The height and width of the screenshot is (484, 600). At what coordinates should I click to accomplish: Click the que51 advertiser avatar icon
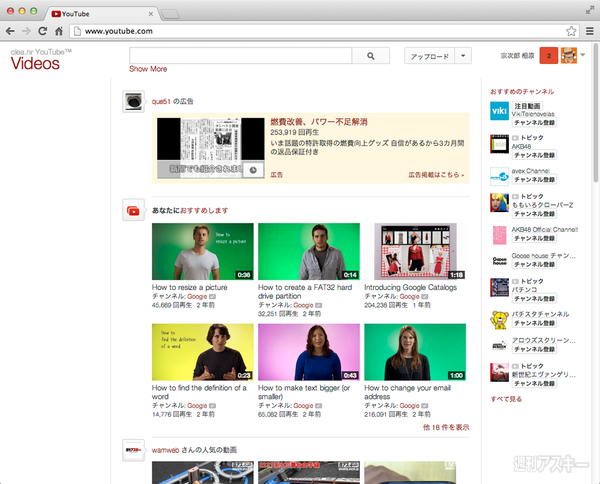(x=134, y=101)
